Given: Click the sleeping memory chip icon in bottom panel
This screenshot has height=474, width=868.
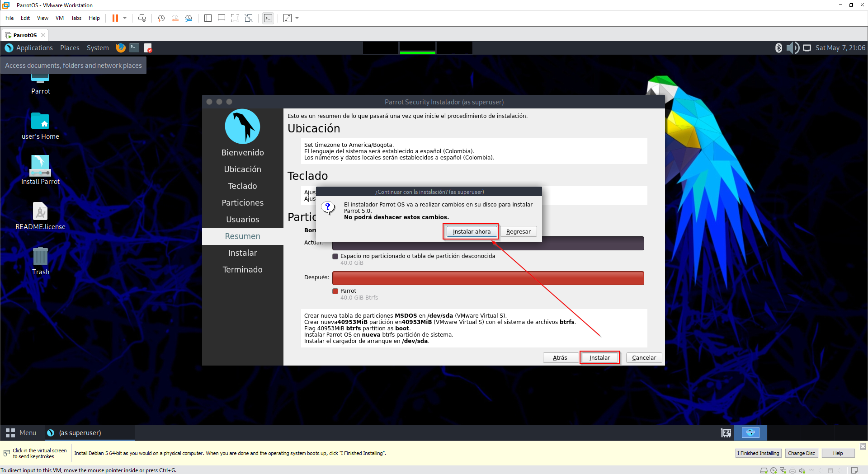Looking at the screenshot, I should click(726, 433).
